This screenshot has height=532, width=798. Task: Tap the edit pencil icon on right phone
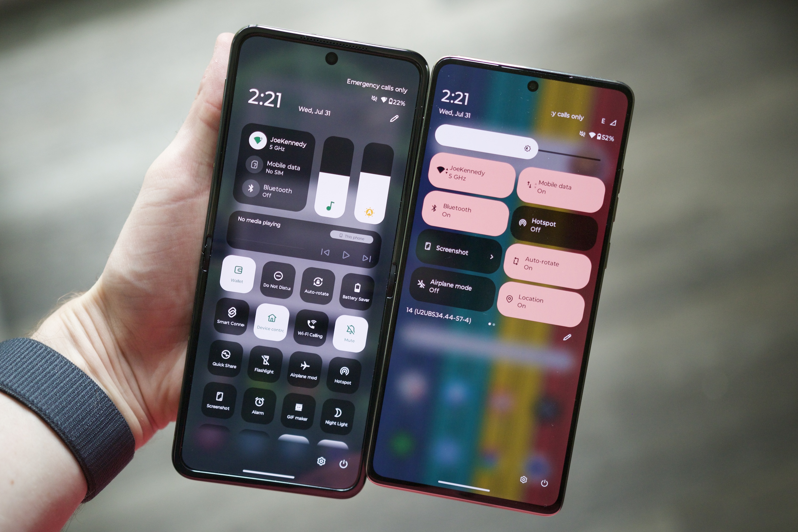click(567, 333)
